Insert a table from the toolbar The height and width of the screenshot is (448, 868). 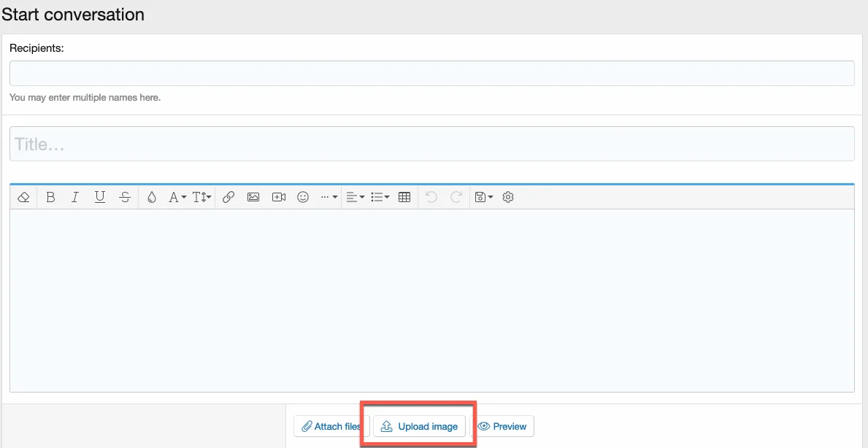click(x=404, y=197)
